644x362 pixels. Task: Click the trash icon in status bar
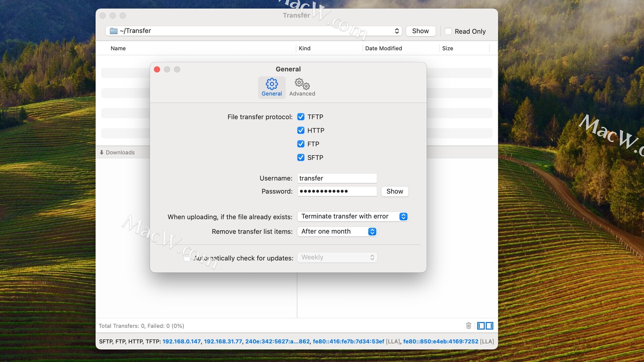469,325
